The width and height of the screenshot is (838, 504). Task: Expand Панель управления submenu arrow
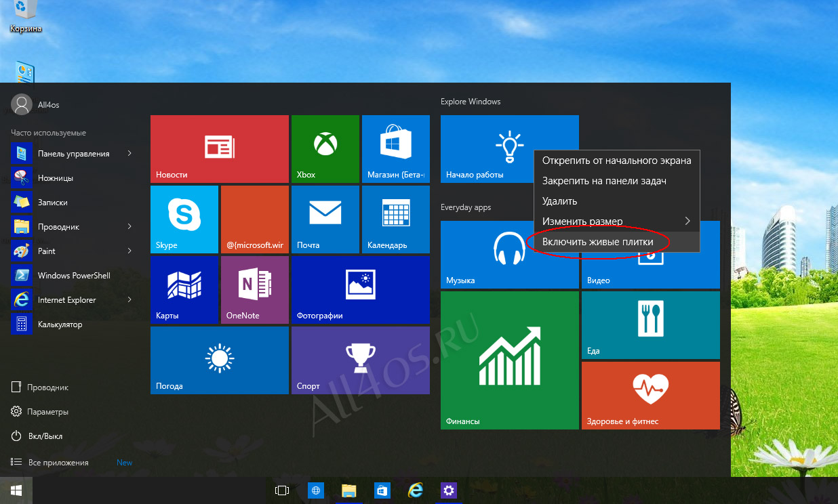[129, 154]
